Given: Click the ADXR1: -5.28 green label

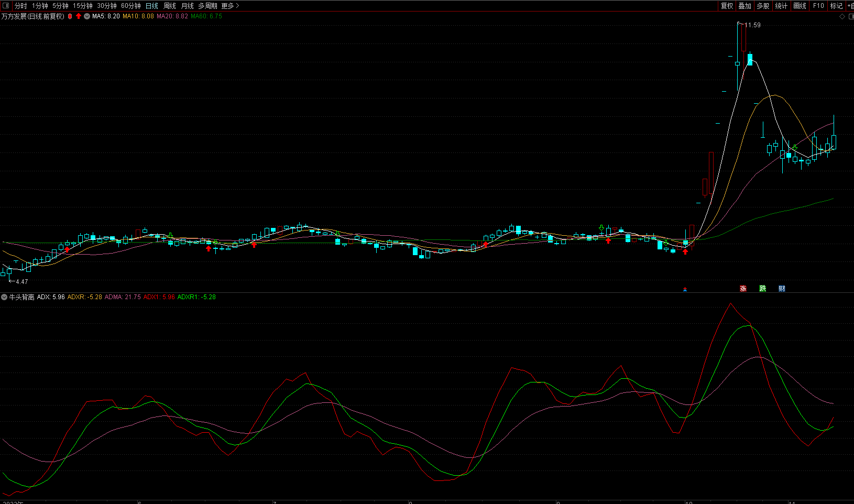Looking at the screenshot, I should tap(196, 297).
